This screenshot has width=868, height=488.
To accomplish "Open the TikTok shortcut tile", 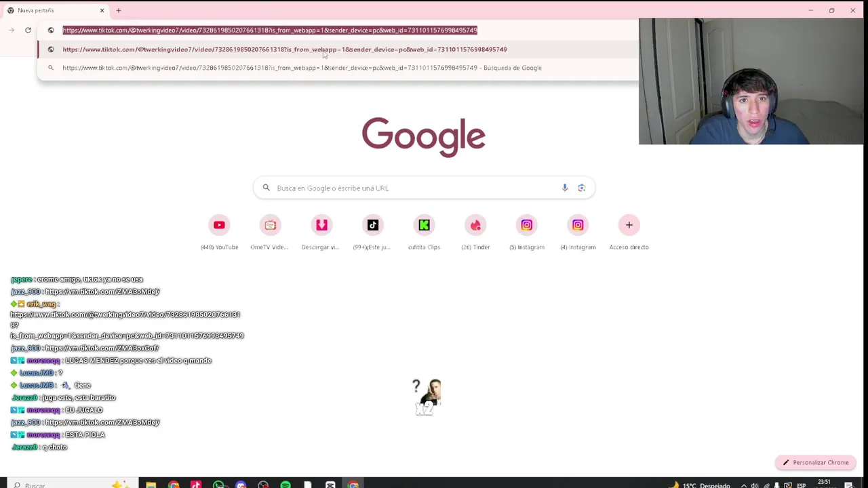I will [x=372, y=232].
